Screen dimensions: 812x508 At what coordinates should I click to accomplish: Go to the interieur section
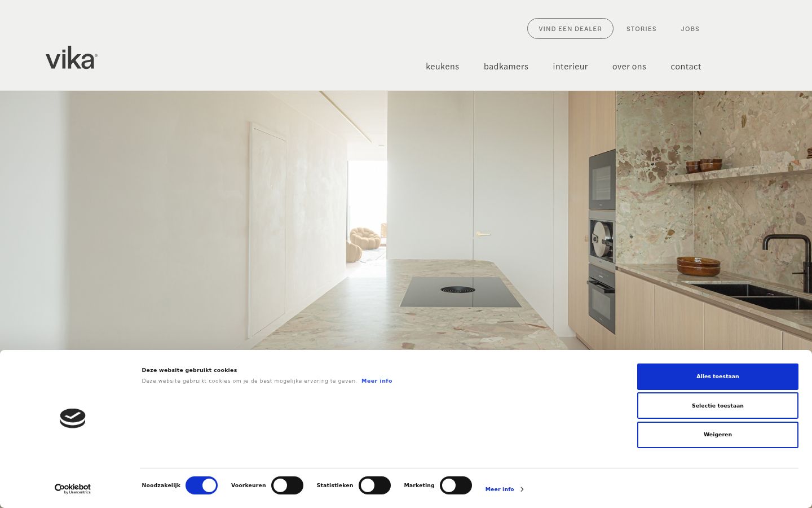pyautogui.click(x=570, y=67)
